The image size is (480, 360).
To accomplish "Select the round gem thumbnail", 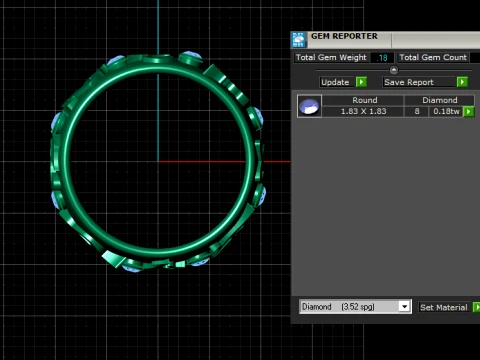I will coord(309,106).
